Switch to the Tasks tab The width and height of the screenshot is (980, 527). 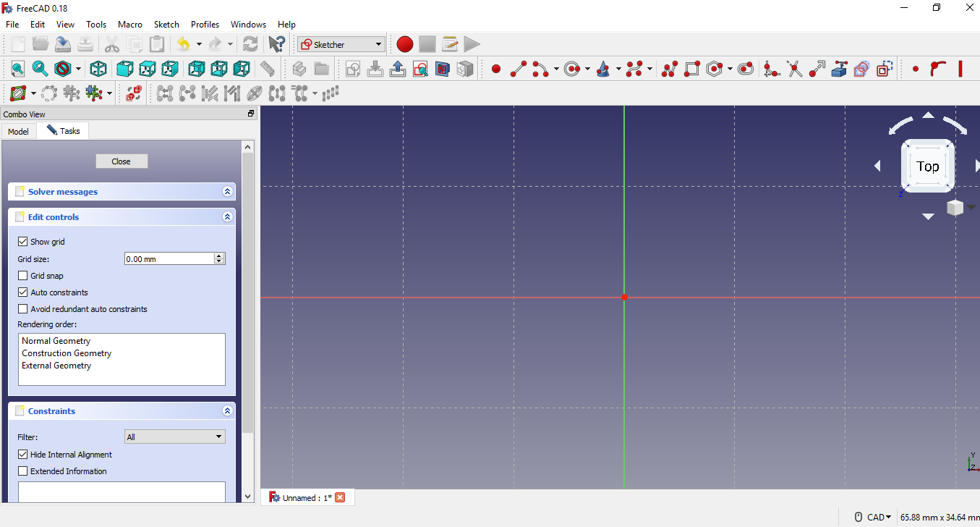click(x=64, y=131)
